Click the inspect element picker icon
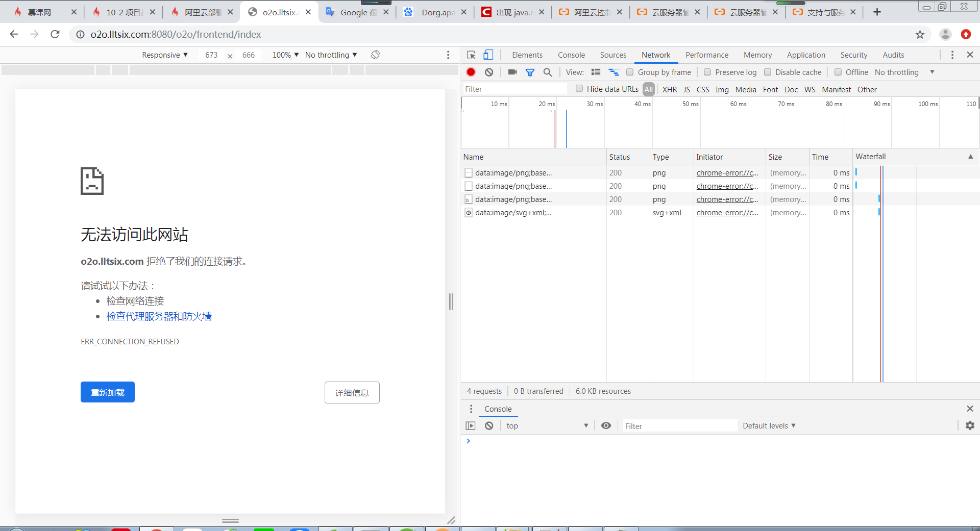Viewport: 980px width, 531px height. (x=471, y=55)
